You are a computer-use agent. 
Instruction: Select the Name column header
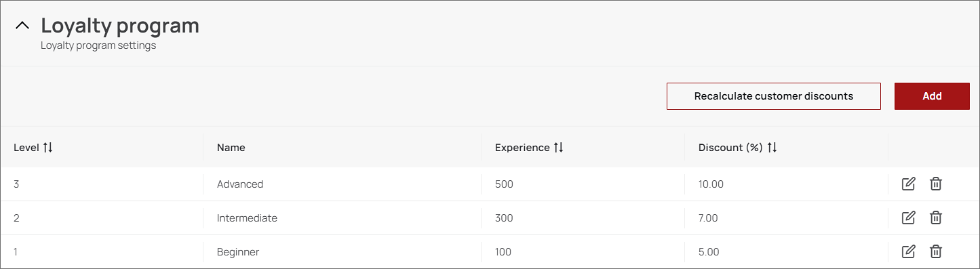pyautogui.click(x=231, y=147)
